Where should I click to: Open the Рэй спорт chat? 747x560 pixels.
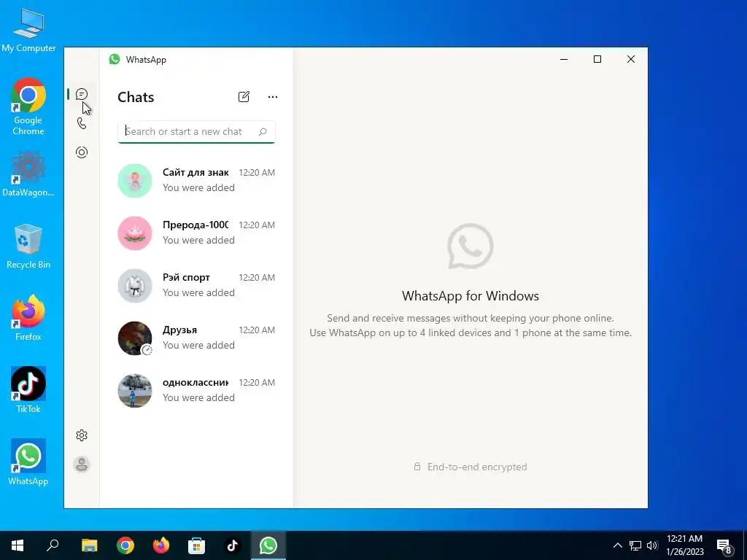pyautogui.click(x=196, y=285)
